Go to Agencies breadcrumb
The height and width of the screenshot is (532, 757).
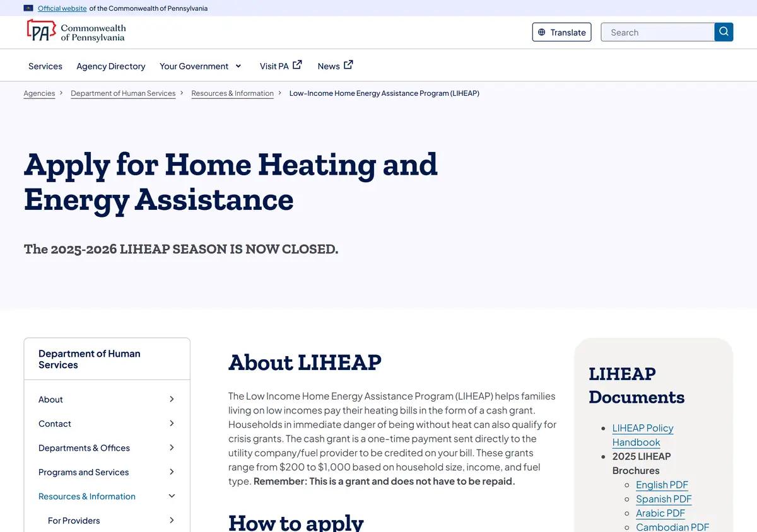(x=40, y=93)
